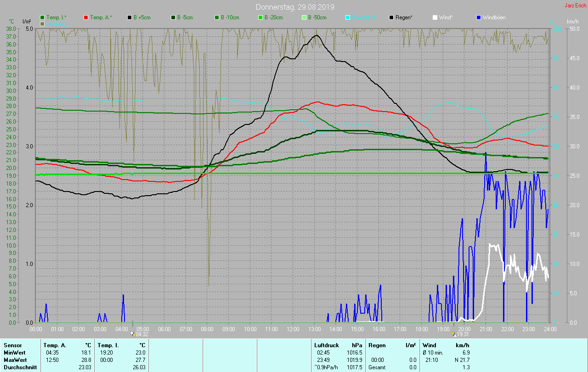Click the olive Empfang legend square
The image size is (588, 372).
pos(43,23)
